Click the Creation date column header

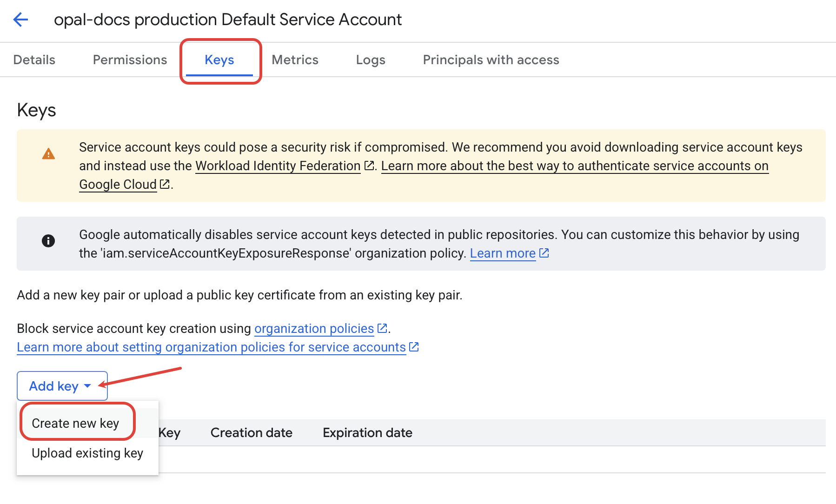click(x=251, y=433)
